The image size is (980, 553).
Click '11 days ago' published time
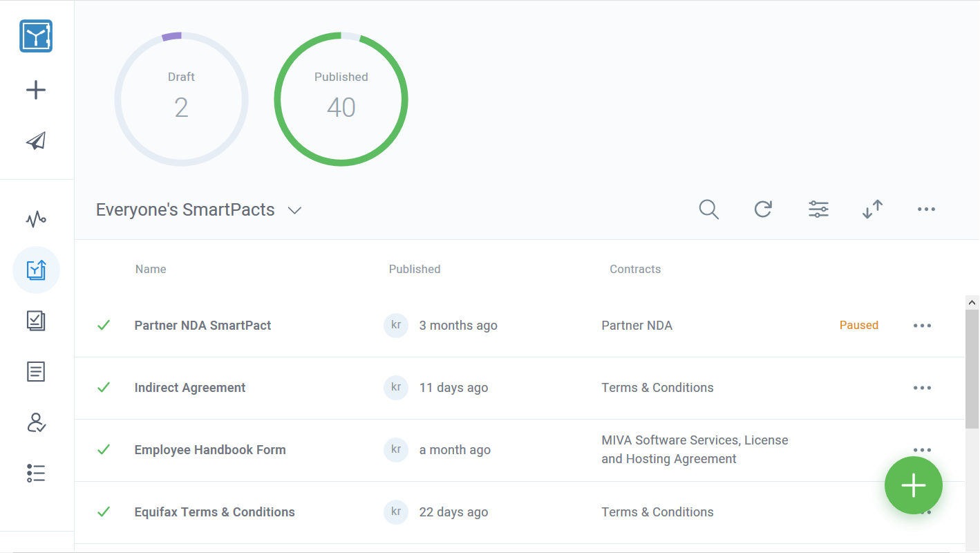coord(453,388)
